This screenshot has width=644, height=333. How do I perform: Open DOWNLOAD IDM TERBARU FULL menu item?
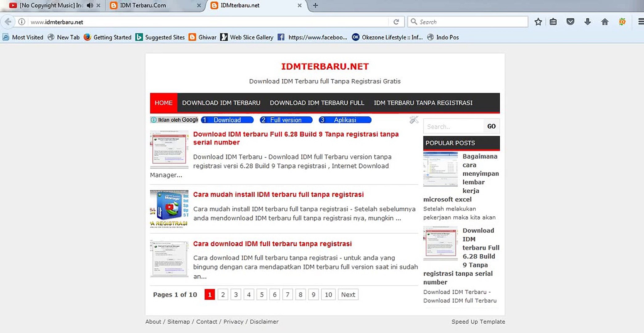(317, 103)
